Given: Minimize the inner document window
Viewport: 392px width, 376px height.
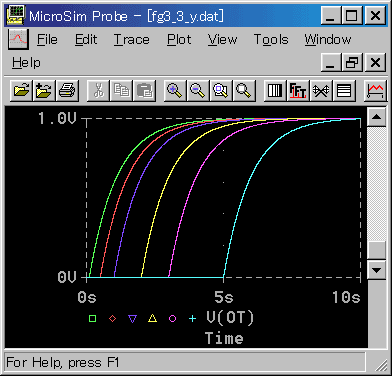Looking at the screenshot, I should (331, 62).
